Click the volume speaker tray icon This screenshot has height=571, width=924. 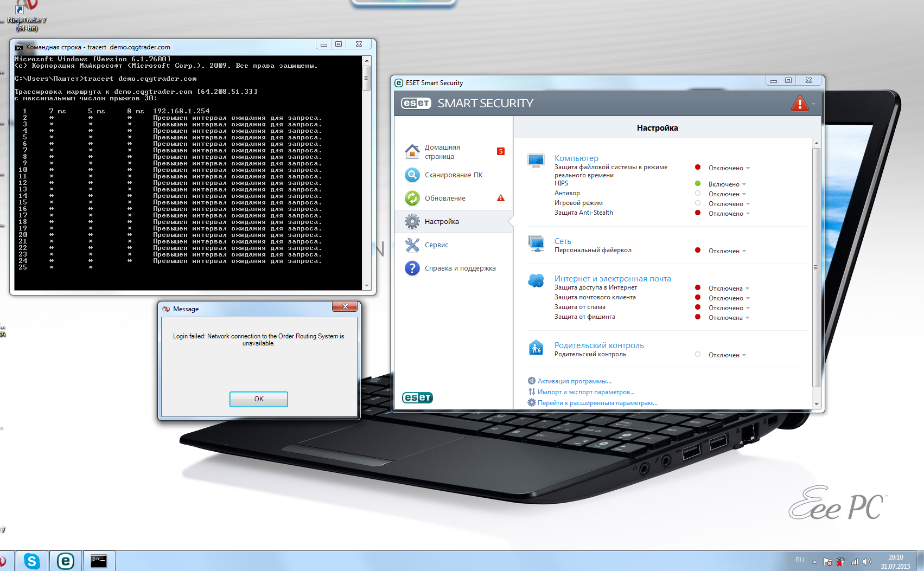pyautogui.click(x=866, y=562)
